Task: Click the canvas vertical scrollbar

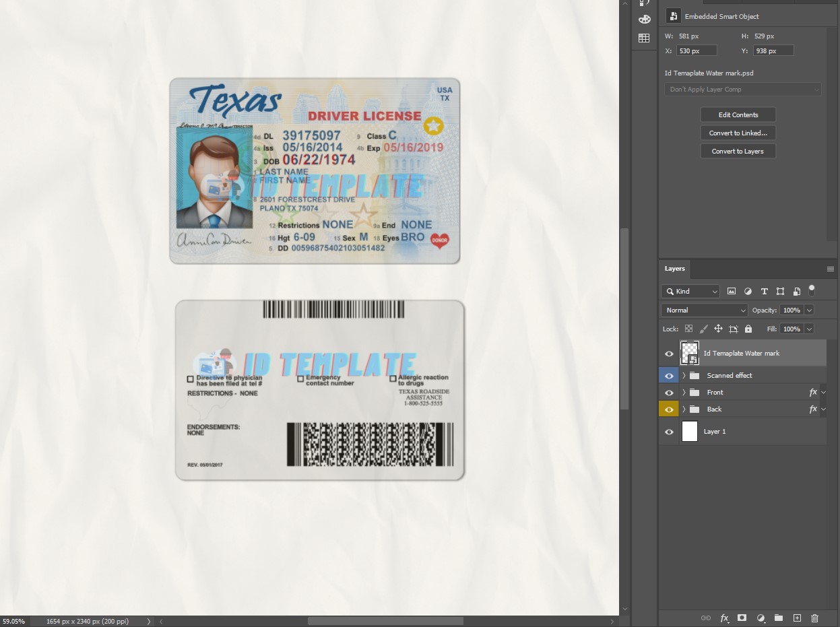Action: pyautogui.click(x=624, y=319)
